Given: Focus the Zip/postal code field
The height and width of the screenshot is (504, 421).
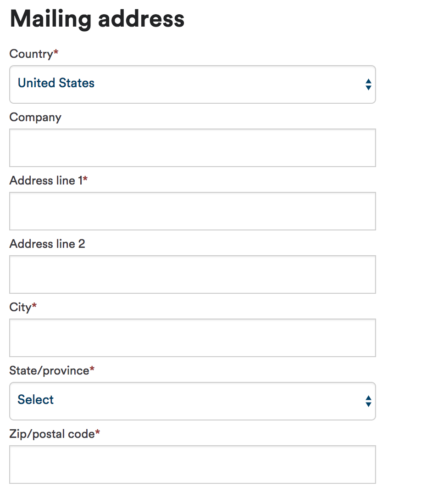Looking at the screenshot, I should (x=192, y=465).
